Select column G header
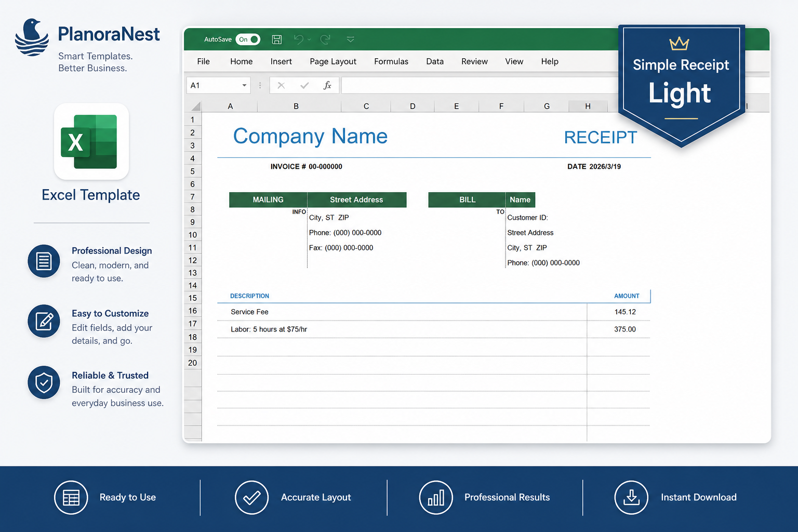The height and width of the screenshot is (532, 798). [547, 106]
